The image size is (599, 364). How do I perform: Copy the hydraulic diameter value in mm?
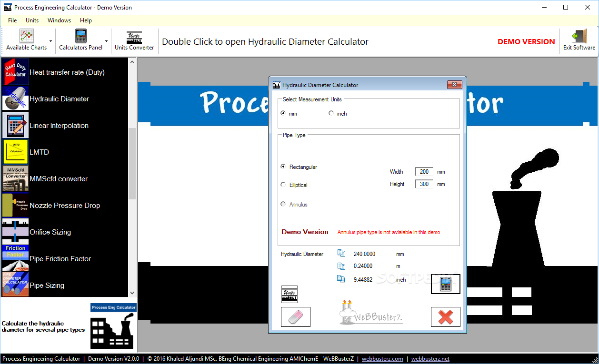coord(341,254)
